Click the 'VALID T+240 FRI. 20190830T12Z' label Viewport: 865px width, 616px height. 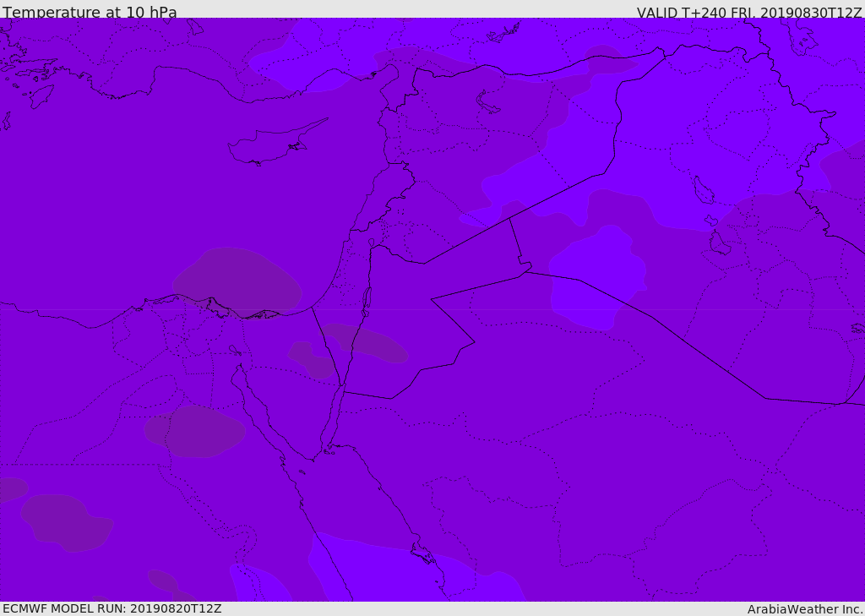click(749, 12)
